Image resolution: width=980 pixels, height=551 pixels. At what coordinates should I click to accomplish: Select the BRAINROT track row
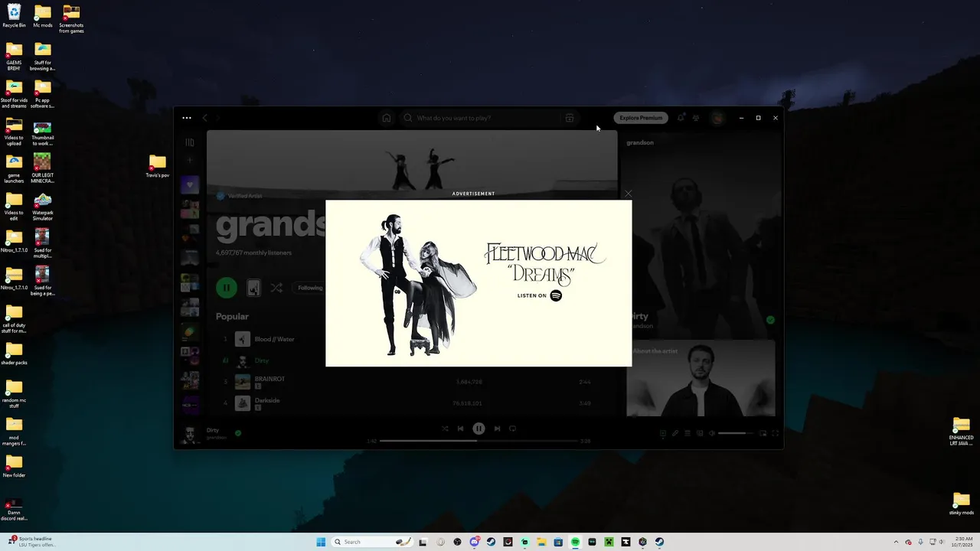[413, 381]
